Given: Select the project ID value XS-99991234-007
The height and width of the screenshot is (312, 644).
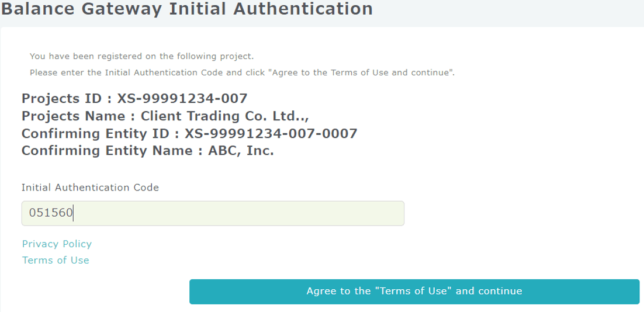Looking at the screenshot, I should click(182, 98).
